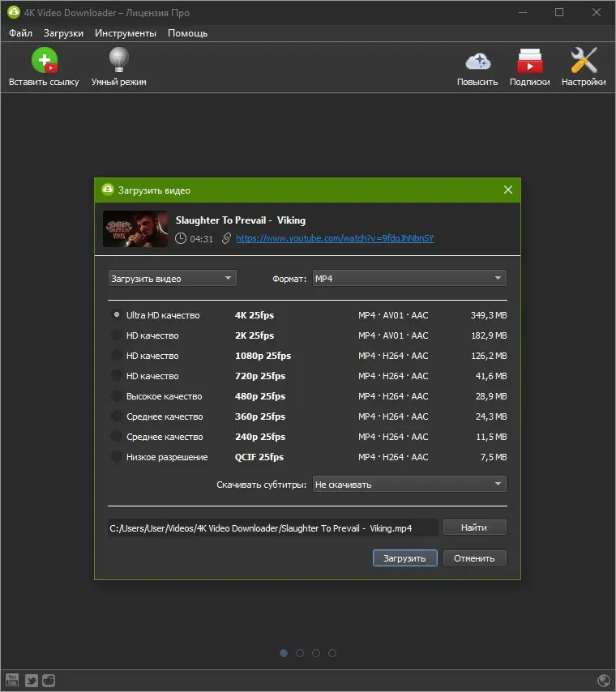Close the Загрузить видео dialog
Viewport: 616px width, 692px height.
508,190
